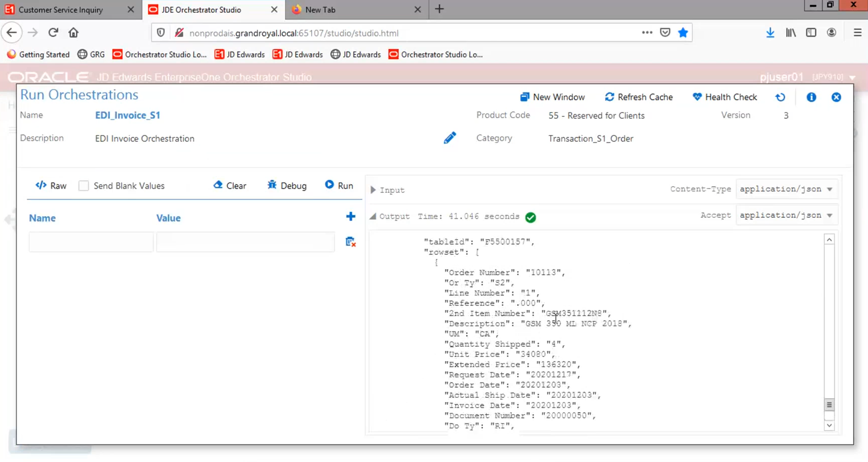Screen dimensions: 868x462
Task: Click the delete row icon beside Value field
Action: coord(350,242)
